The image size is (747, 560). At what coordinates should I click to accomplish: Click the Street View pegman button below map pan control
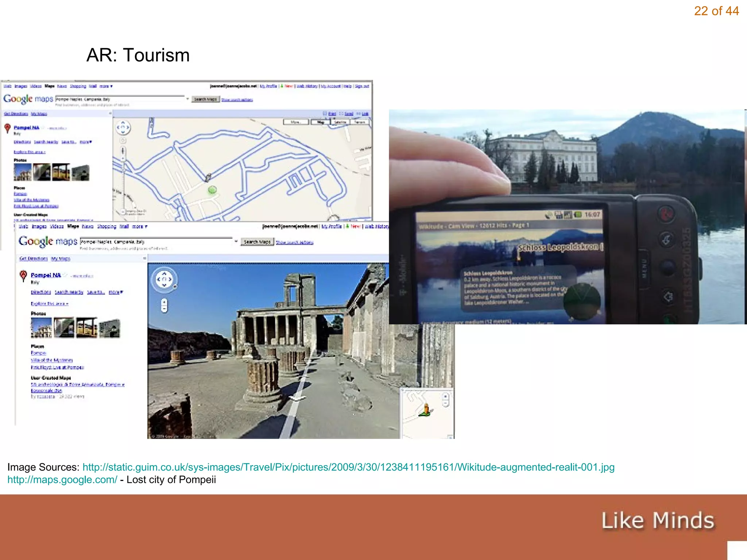pyautogui.click(x=123, y=141)
